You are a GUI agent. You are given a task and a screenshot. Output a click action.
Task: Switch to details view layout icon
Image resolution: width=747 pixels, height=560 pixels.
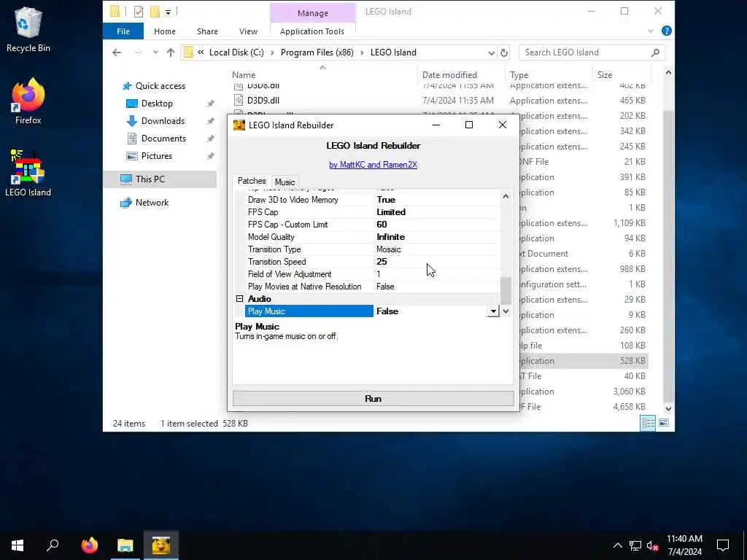[648, 423]
